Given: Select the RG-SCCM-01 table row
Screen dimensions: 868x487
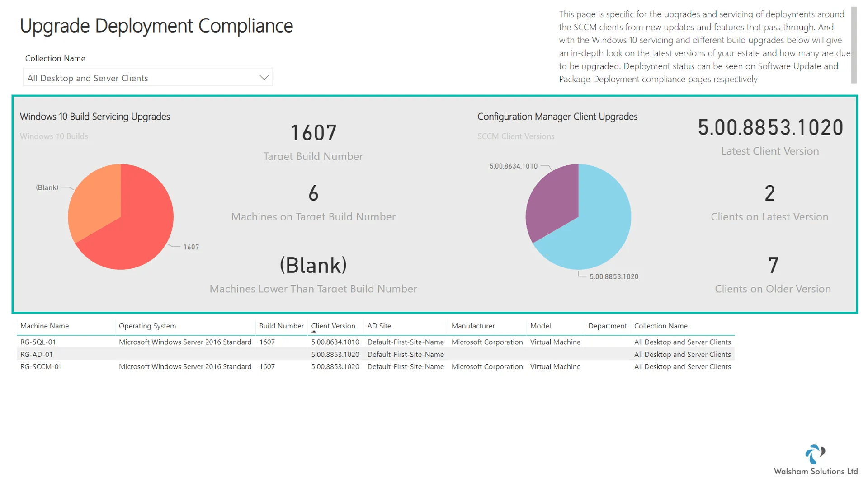Looking at the screenshot, I should (181, 366).
